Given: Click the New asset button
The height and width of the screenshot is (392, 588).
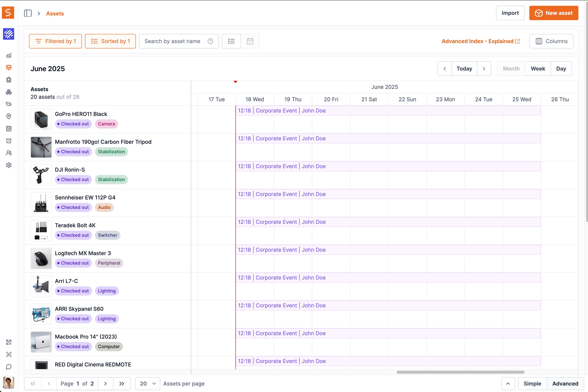Looking at the screenshot, I should (x=553, y=13).
